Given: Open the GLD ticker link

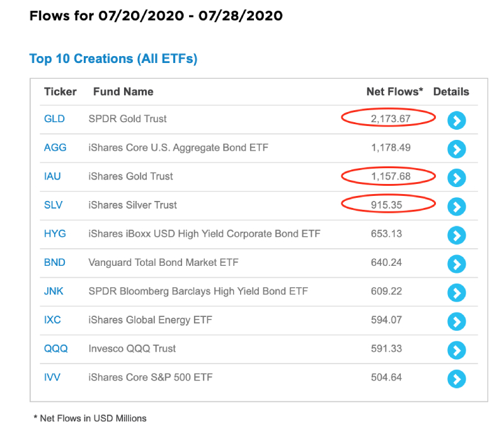Looking at the screenshot, I should (x=54, y=118).
